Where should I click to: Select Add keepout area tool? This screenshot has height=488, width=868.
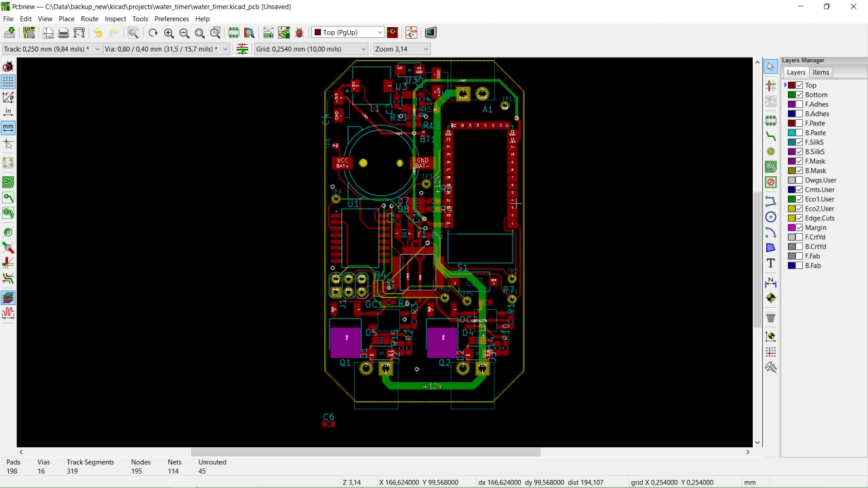(x=770, y=182)
